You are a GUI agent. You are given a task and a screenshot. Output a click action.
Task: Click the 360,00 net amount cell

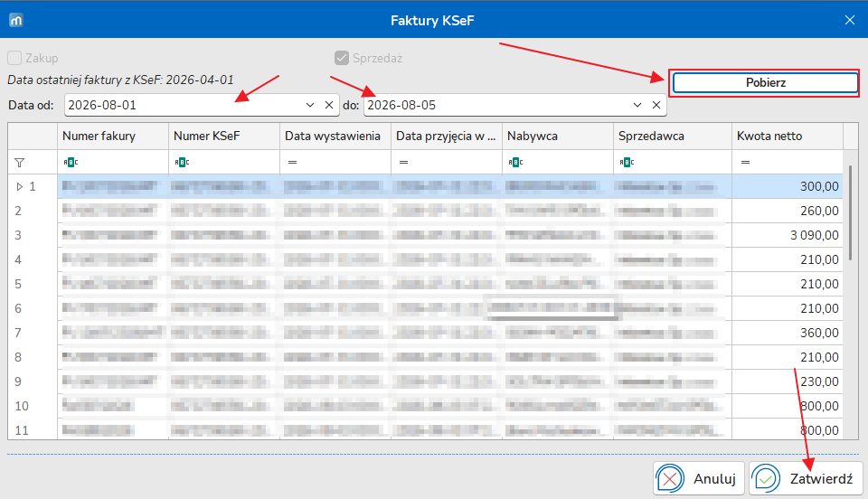788,333
